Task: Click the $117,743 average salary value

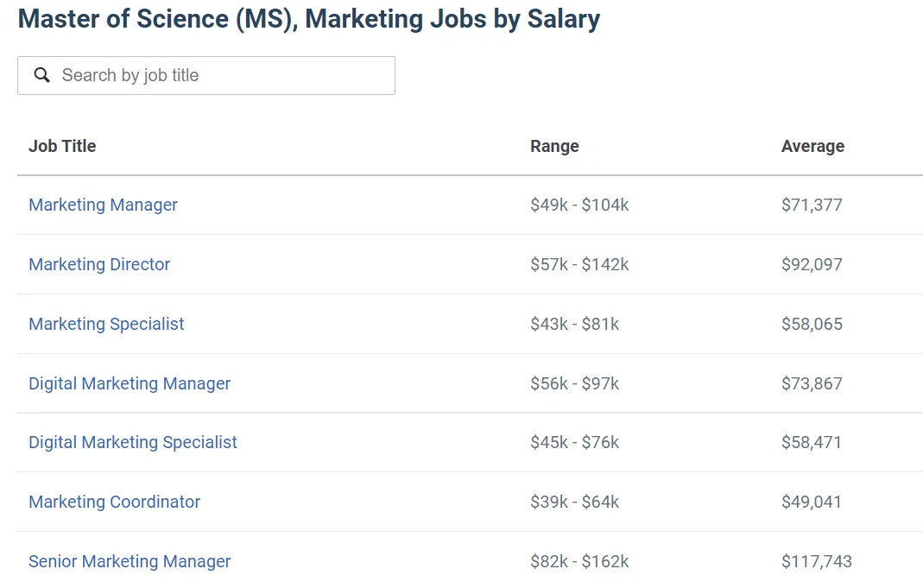Action: 816,561
